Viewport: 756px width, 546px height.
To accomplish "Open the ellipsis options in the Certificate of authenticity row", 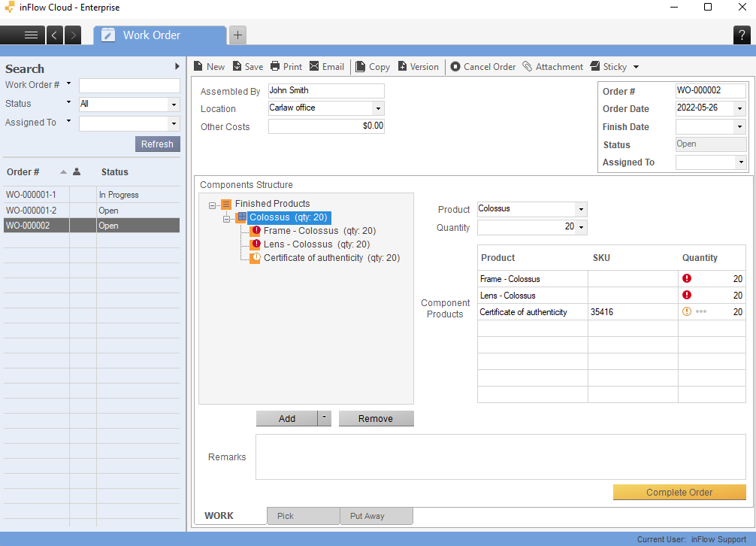I will click(701, 311).
